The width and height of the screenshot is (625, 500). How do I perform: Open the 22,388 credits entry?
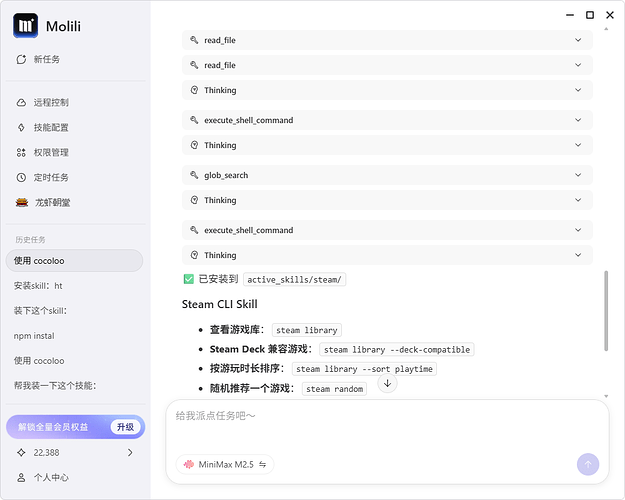74,453
